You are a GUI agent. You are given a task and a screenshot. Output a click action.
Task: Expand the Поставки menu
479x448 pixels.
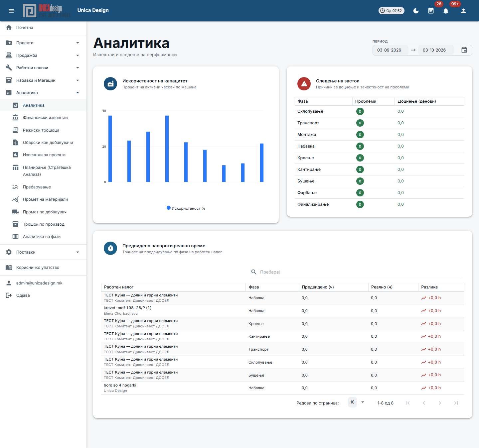point(43,252)
